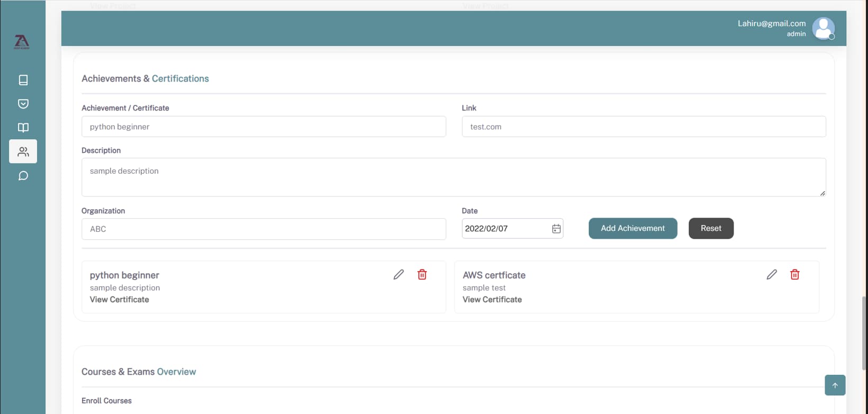Viewport: 868px width, 414px height.
Task: Delete the python beginner achievement
Action: (422, 274)
